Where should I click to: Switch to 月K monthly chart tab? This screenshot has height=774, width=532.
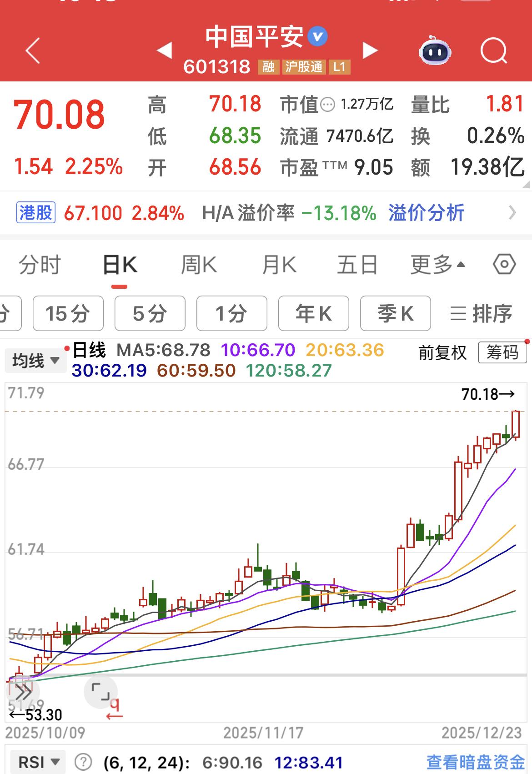tap(279, 264)
